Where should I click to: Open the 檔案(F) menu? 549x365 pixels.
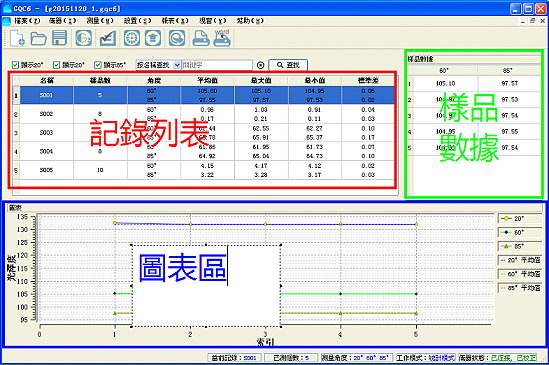coord(27,21)
